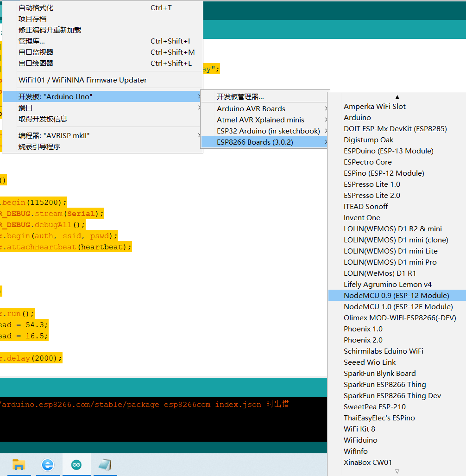Click the package_esp8266com_index.json error message

click(x=145, y=404)
